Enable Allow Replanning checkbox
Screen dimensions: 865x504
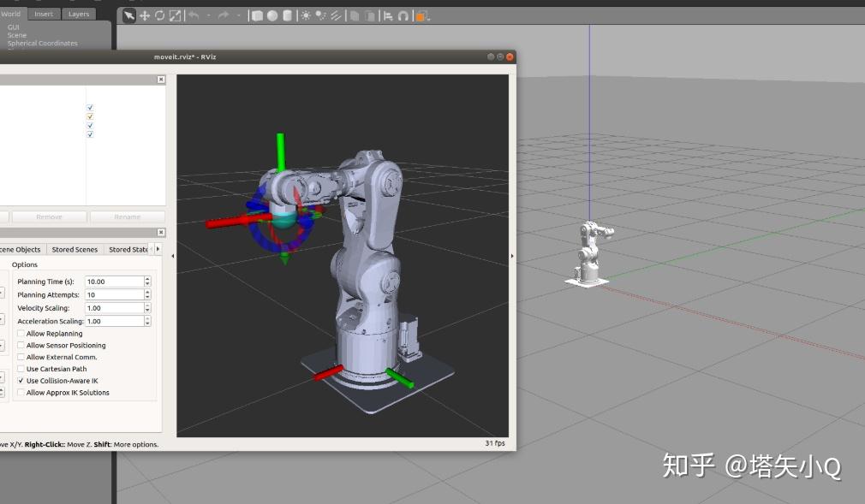coord(21,334)
